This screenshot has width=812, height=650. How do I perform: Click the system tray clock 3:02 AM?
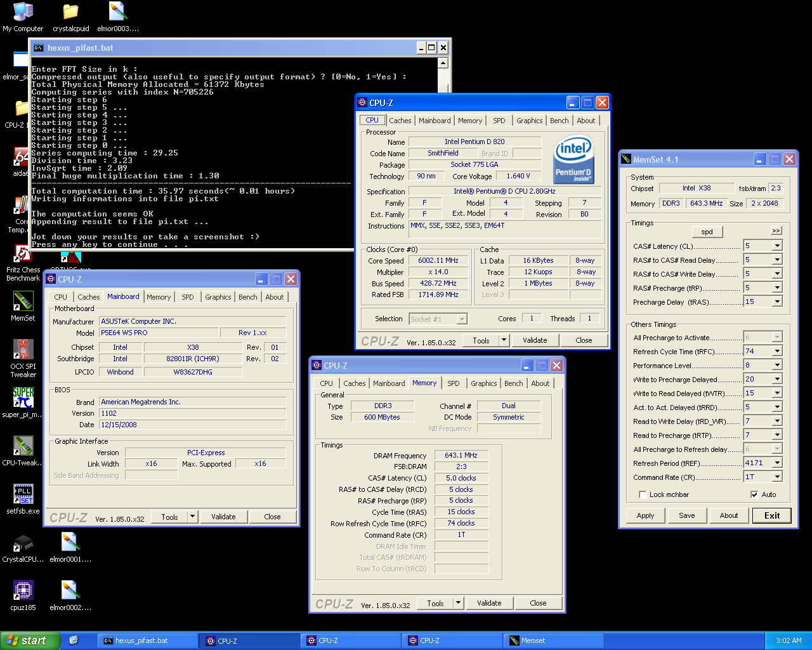click(x=789, y=640)
